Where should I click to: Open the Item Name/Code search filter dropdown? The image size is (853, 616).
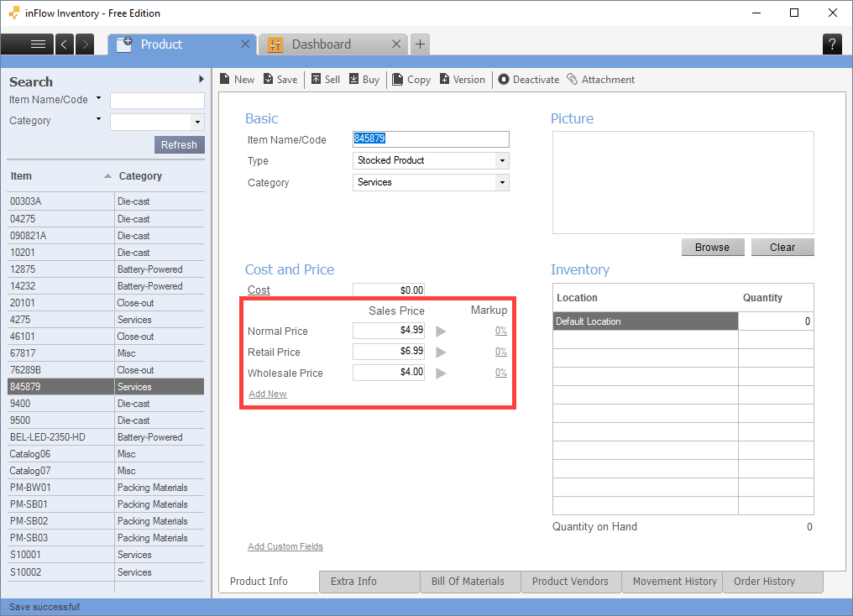click(98, 98)
